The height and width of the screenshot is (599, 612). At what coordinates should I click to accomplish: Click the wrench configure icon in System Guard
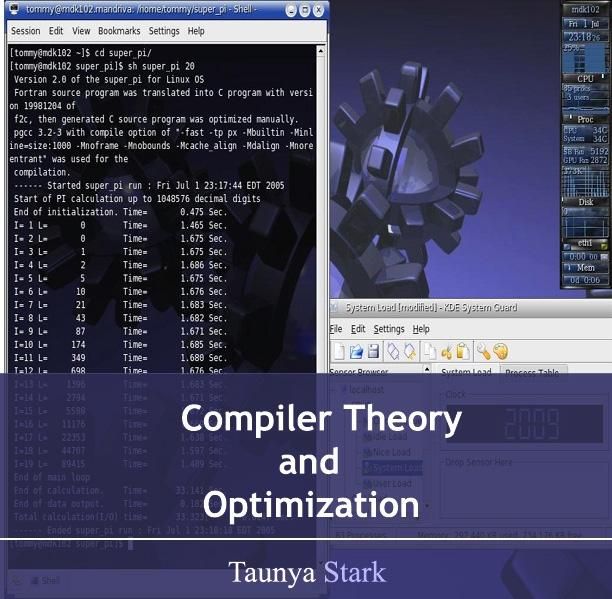point(483,351)
